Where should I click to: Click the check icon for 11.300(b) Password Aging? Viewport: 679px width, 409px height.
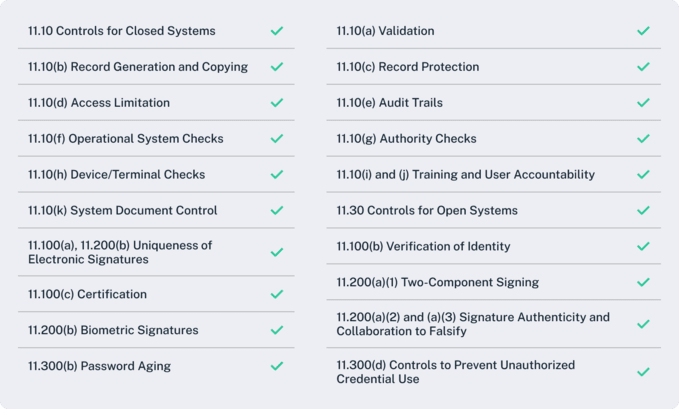[277, 366]
